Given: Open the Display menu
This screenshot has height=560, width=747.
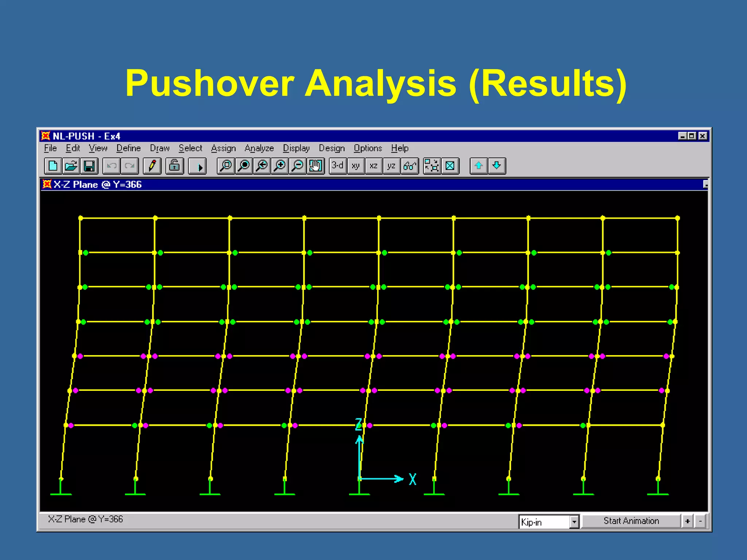Looking at the screenshot, I should pos(296,148).
